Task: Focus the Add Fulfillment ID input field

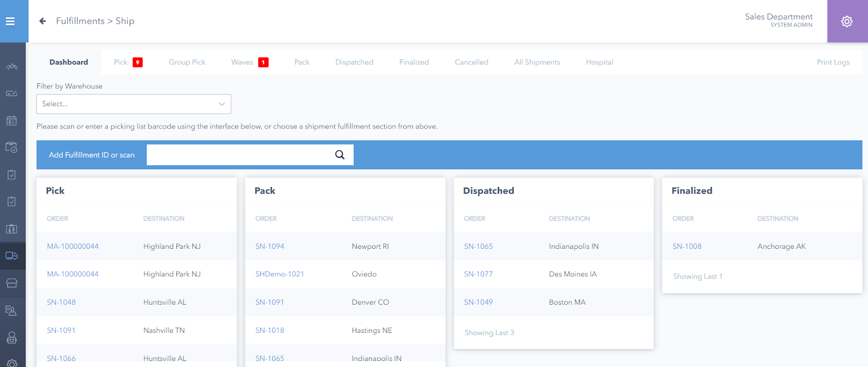Action: pos(240,154)
